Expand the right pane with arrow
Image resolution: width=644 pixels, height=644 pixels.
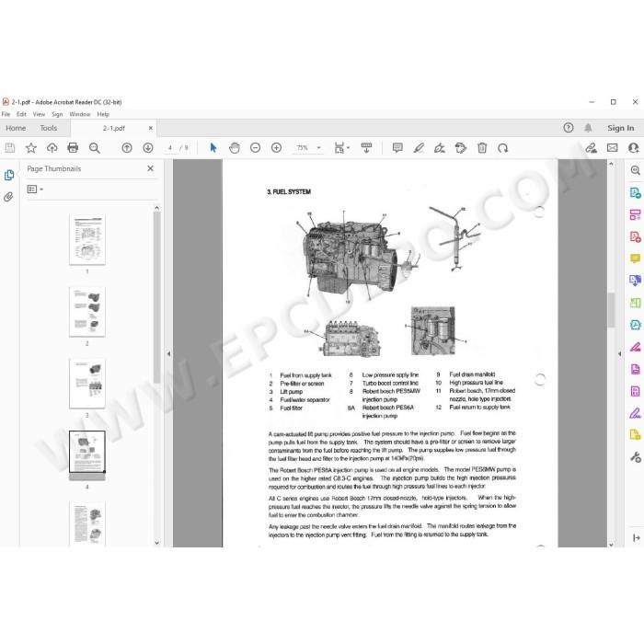619,353
